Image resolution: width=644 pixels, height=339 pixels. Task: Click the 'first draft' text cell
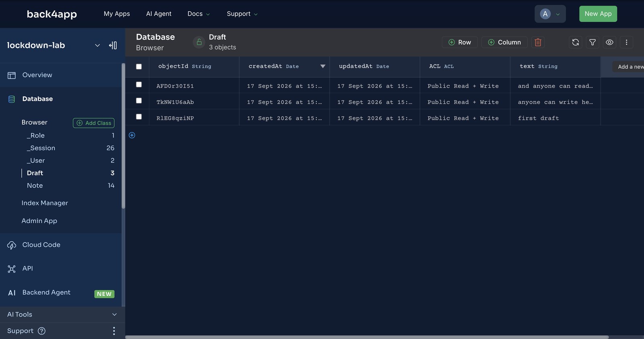555,118
